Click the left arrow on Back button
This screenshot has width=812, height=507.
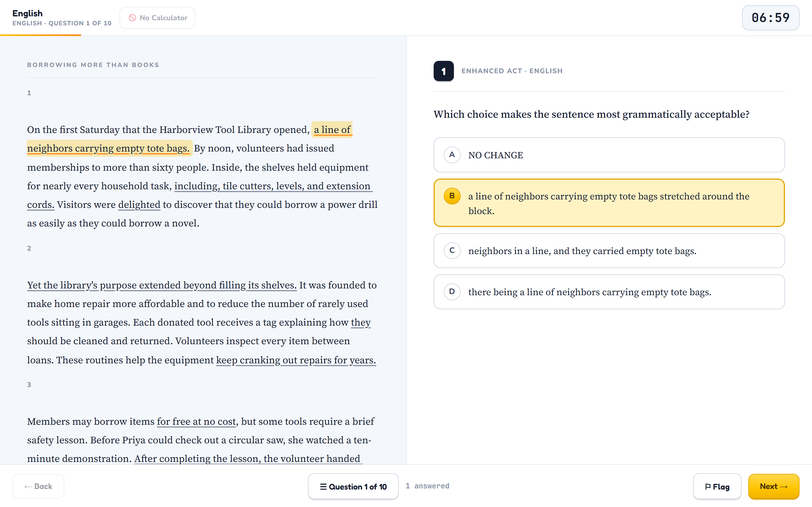click(x=28, y=486)
